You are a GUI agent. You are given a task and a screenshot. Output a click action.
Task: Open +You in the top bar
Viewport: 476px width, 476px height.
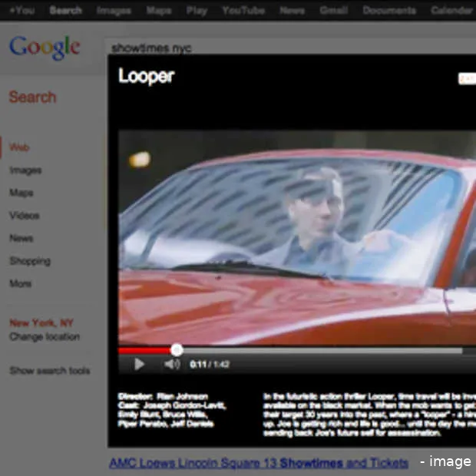[21, 10]
